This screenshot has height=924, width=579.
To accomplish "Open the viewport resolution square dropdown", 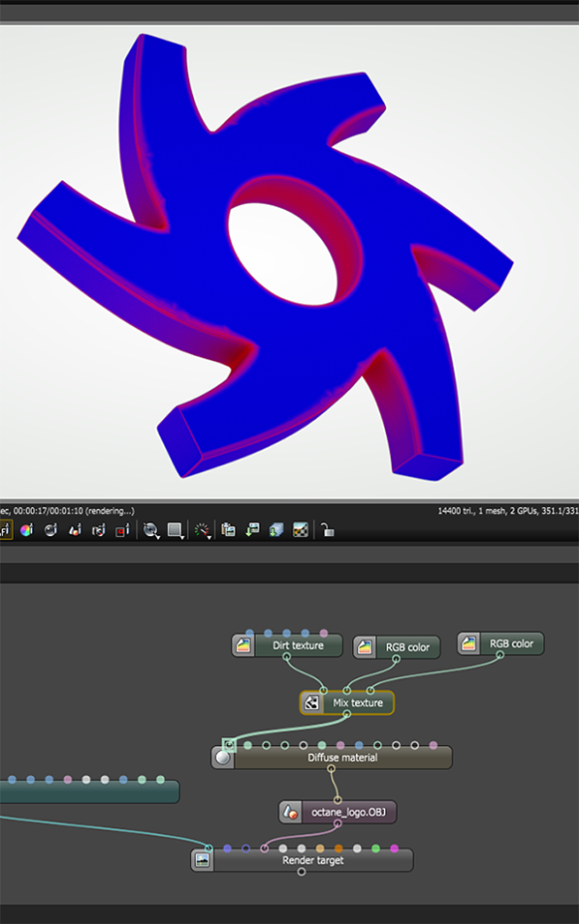I will [175, 530].
